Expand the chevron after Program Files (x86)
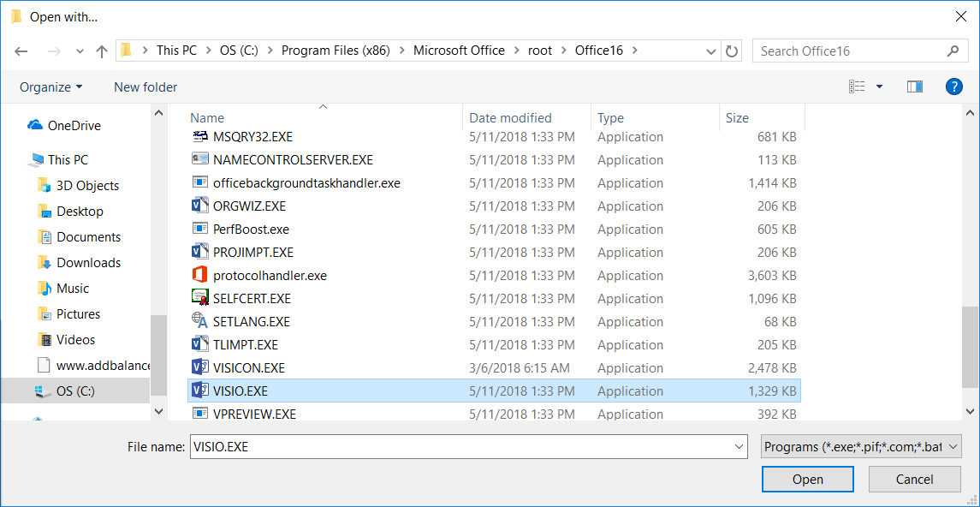 401,51
